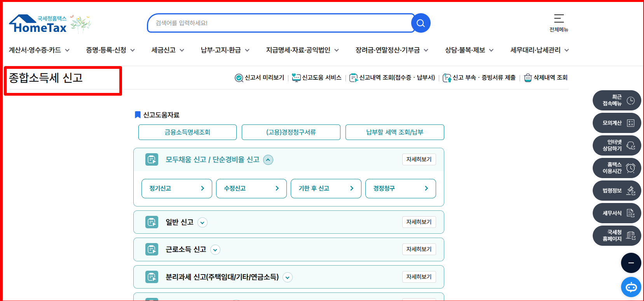This screenshot has width=644, height=301.
Task: Open the 장려금·연말정산·기부금 menu
Action: tap(392, 50)
